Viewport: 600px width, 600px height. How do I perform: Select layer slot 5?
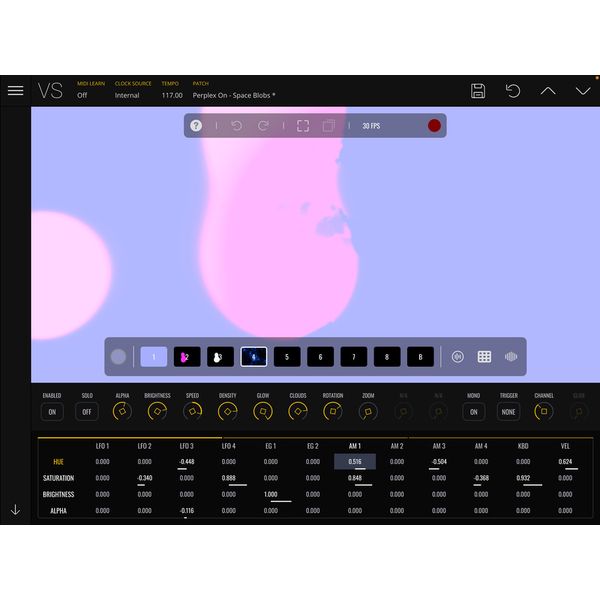click(287, 357)
